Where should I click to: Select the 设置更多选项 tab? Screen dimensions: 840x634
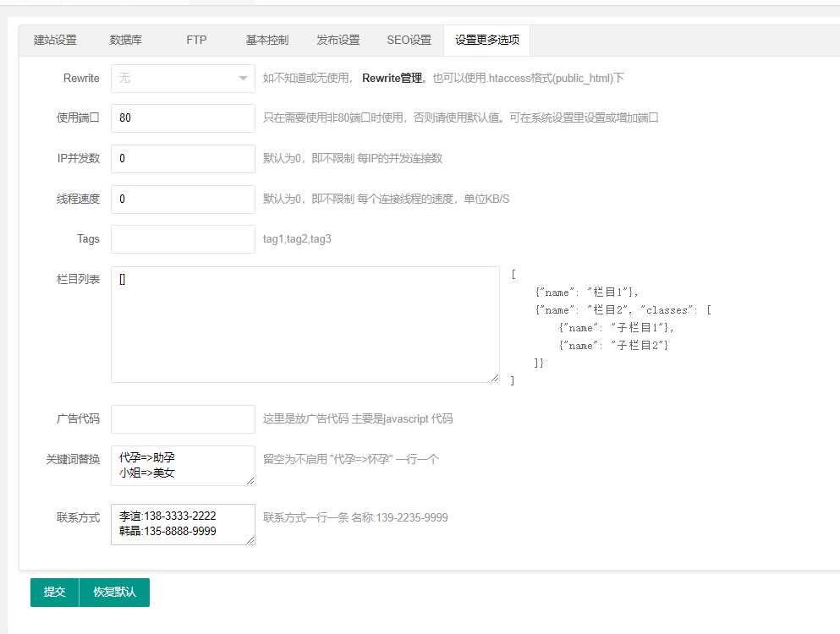487,41
